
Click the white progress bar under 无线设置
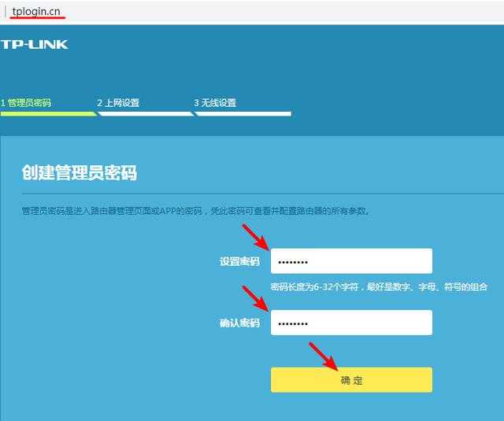[243, 113]
